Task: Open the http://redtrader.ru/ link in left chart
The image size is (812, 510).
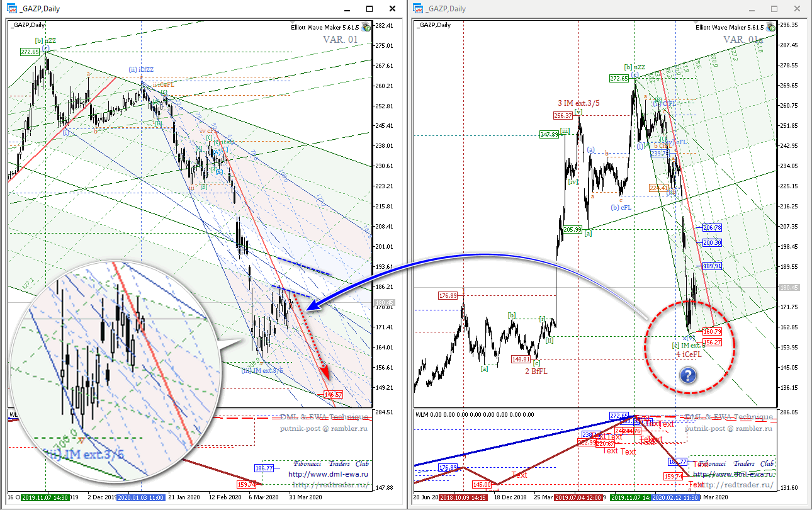Action: pos(331,485)
